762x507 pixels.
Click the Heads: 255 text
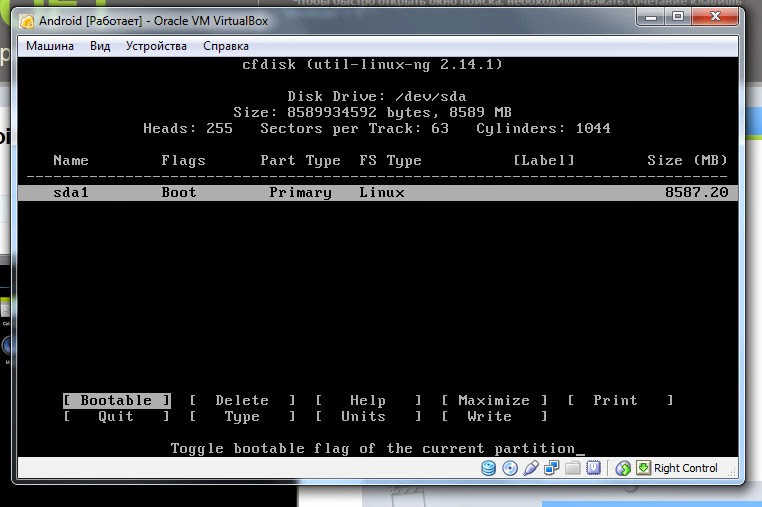click(188, 128)
